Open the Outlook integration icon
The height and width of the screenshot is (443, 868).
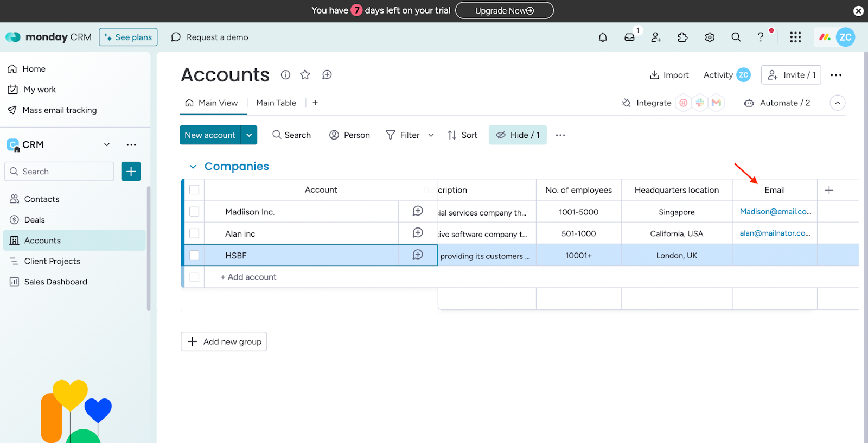coord(684,103)
